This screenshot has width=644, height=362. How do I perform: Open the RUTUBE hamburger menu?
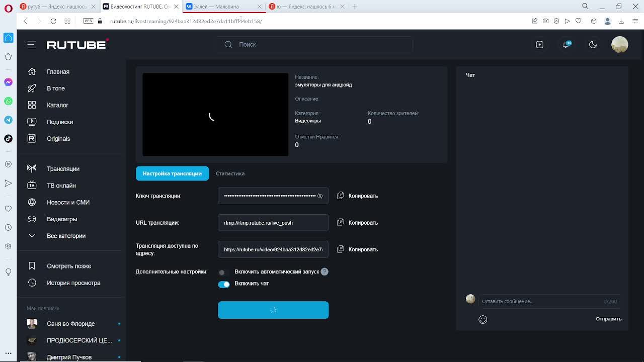32,45
